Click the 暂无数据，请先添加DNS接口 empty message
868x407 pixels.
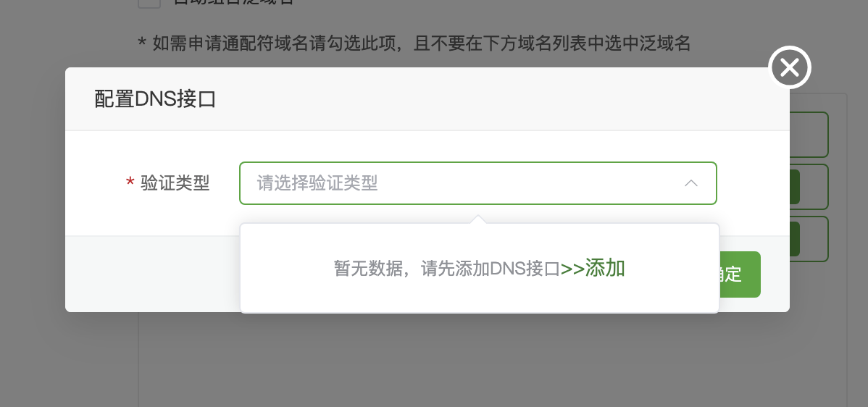coord(447,269)
